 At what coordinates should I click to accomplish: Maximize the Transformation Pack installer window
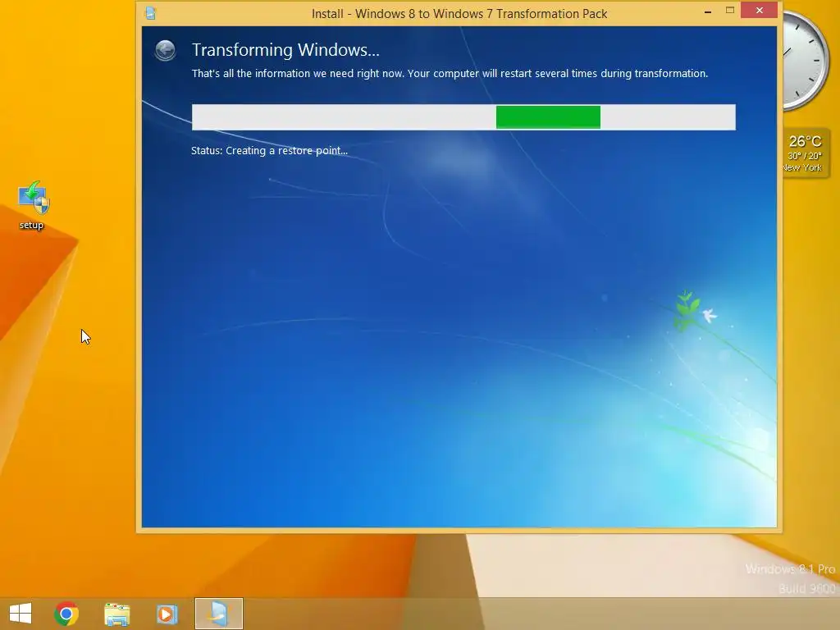(x=729, y=10)
